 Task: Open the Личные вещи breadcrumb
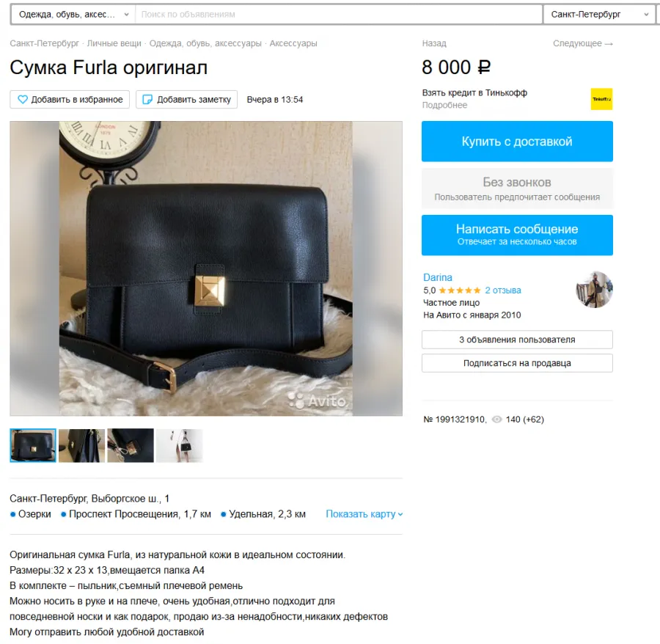(x=114, y=43)
